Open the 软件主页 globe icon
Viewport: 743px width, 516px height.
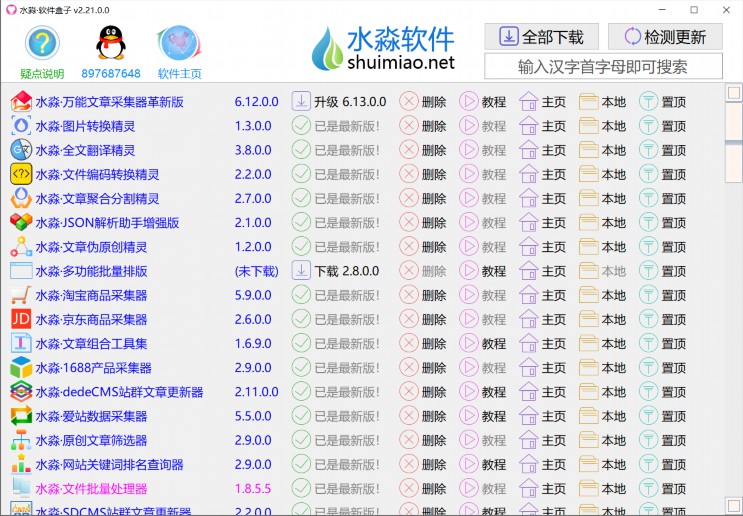179,43
